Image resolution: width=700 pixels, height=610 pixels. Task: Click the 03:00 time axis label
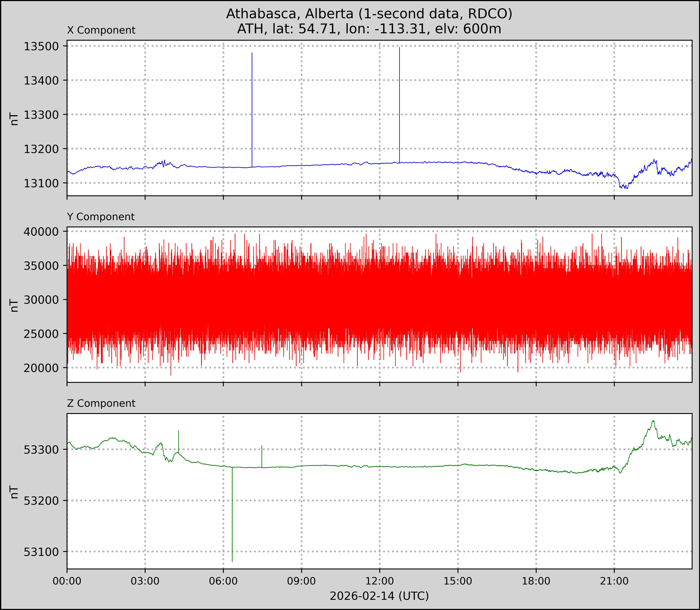click(x=145, y=581)
